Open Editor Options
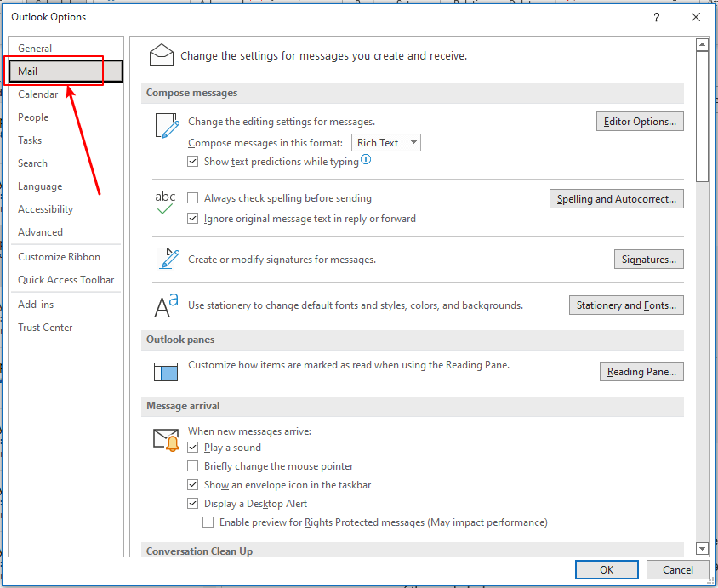Viewport: 718px width, 588px height. point(640,122)
